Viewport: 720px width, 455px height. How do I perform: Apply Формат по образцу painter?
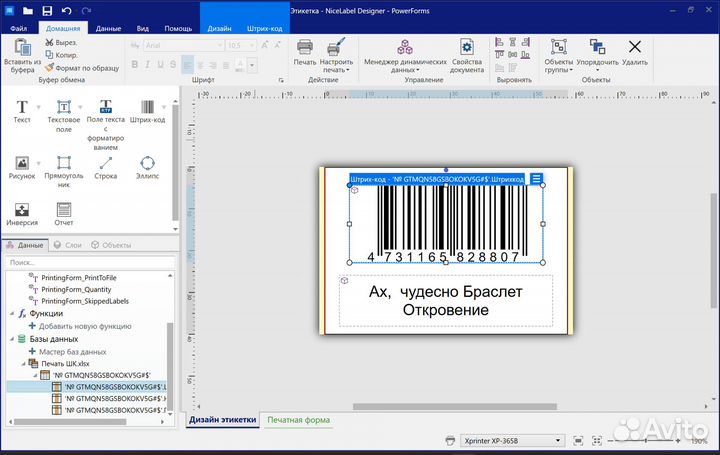(x=82, y=68)
